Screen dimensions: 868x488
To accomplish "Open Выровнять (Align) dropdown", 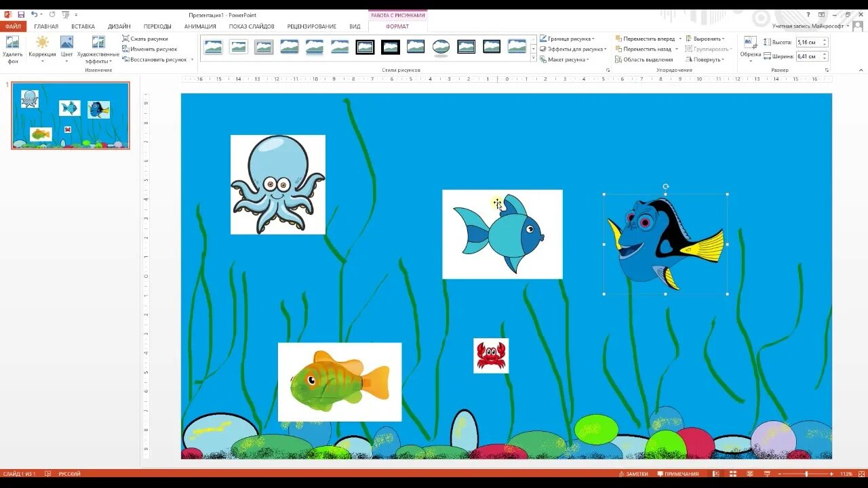I will 705,39.
